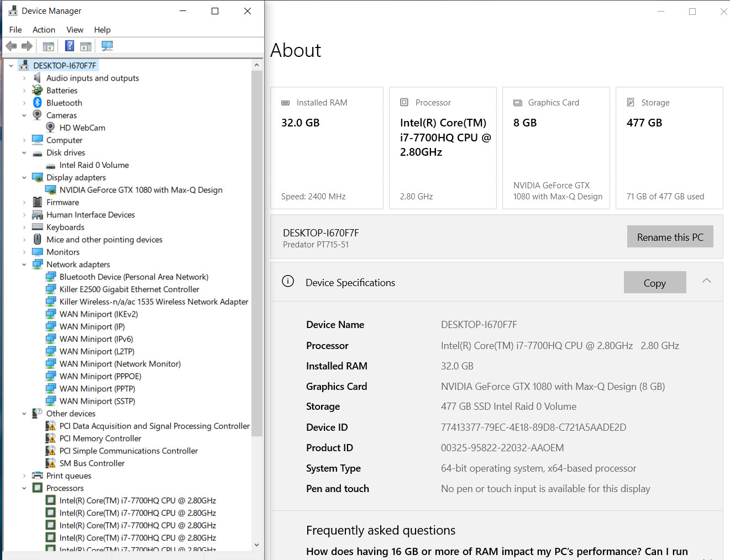
Task: Select Bluetooth Device (Personal Area Network)
Action: (x=134, y=277)
